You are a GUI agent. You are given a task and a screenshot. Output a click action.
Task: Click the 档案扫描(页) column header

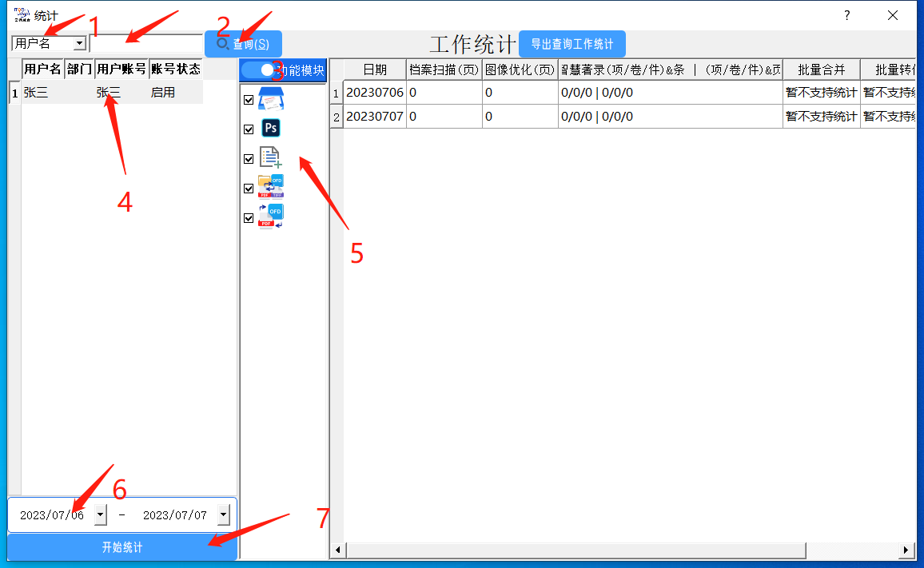[x=444, y=70]
